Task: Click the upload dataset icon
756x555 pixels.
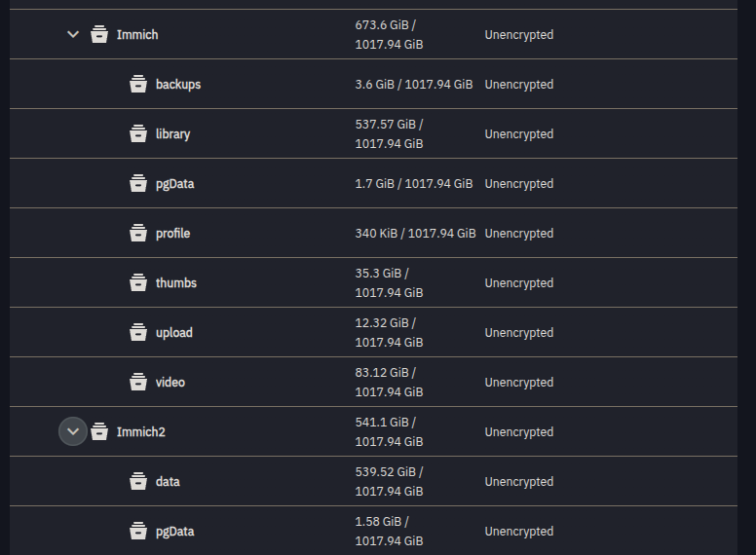Action: (138, 333)
